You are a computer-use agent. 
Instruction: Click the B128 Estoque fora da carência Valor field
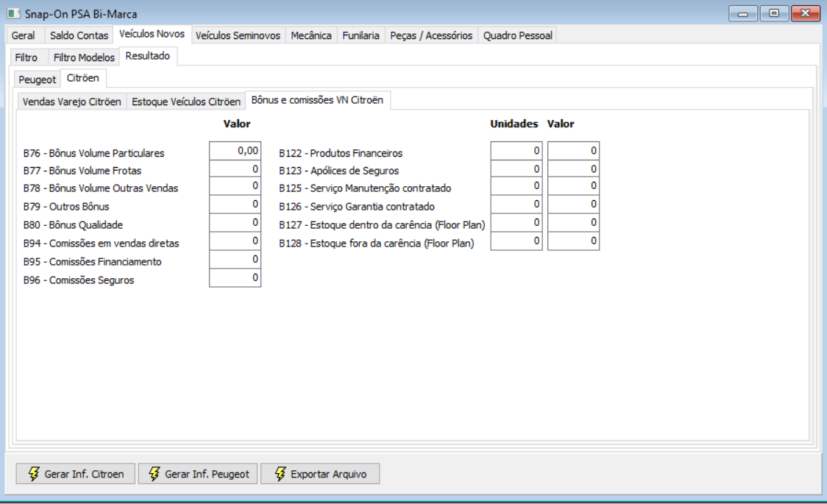pos(573,241)
